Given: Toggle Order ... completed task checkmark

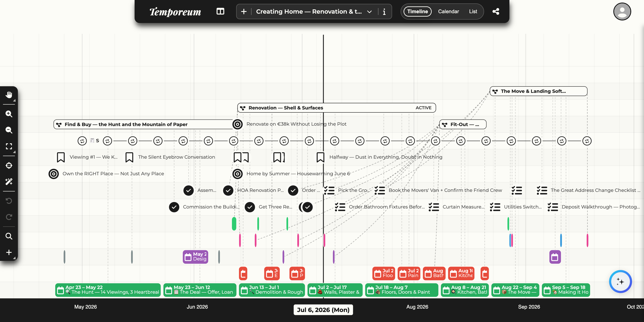Looking at the screenshot, I should 293,191.
